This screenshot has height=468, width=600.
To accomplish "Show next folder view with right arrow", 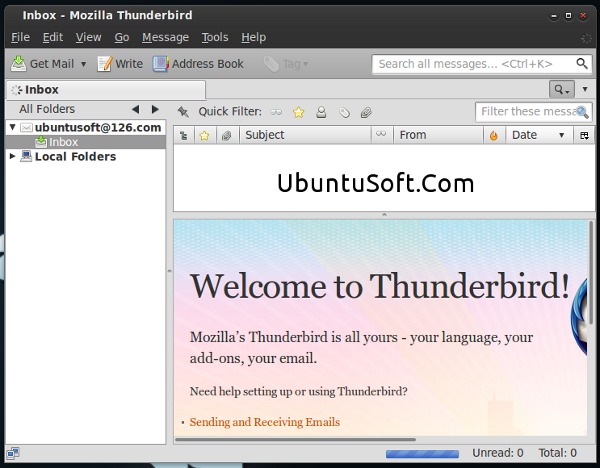I will [x=155, y=109].
